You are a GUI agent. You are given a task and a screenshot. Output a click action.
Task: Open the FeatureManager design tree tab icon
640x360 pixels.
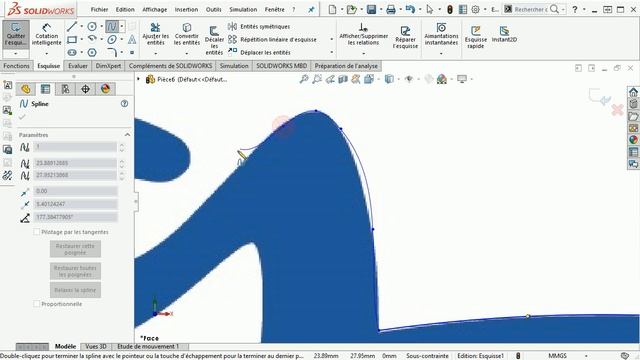point(25,89)
